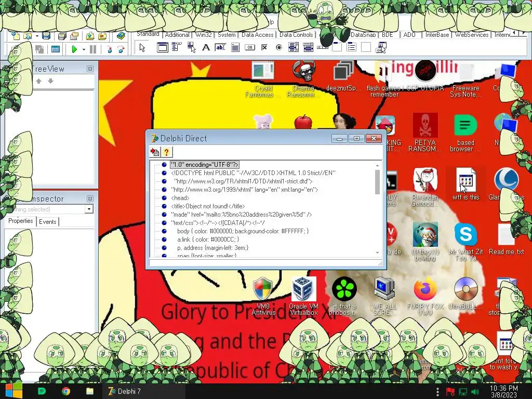This screenshot has height=399, width=532.
Task: Open the Windows Start button
Action: pos(14,391)
